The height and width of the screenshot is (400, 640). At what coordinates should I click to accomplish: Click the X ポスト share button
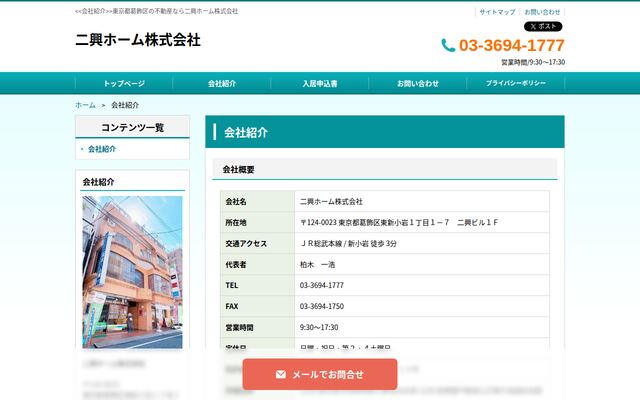[x=543, y=27]
